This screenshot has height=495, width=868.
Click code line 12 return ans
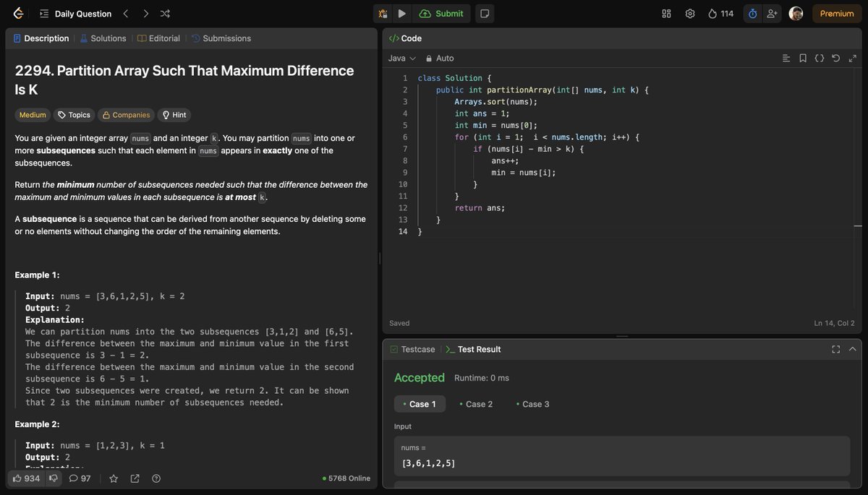coord(480,208)
